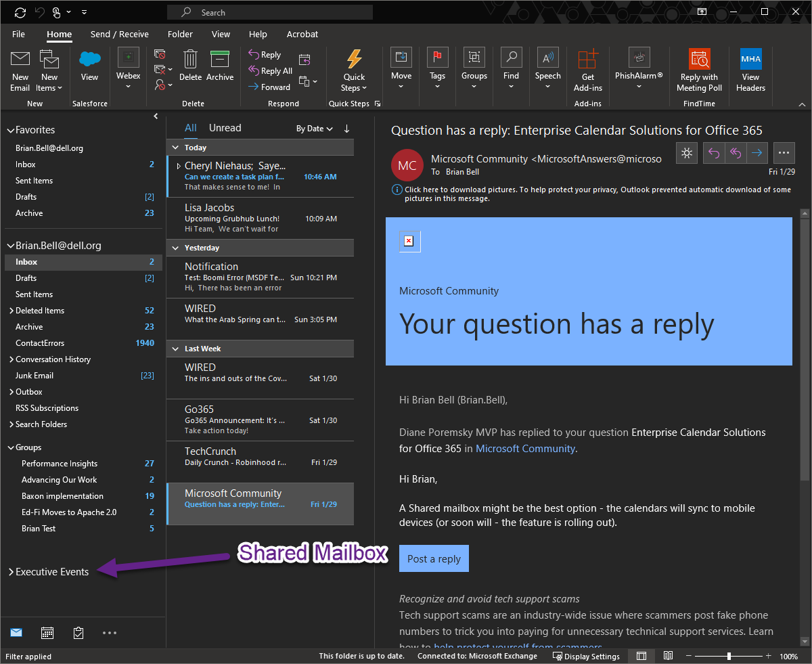
Task: Open the New Items menu
Action: pos(49,71)
